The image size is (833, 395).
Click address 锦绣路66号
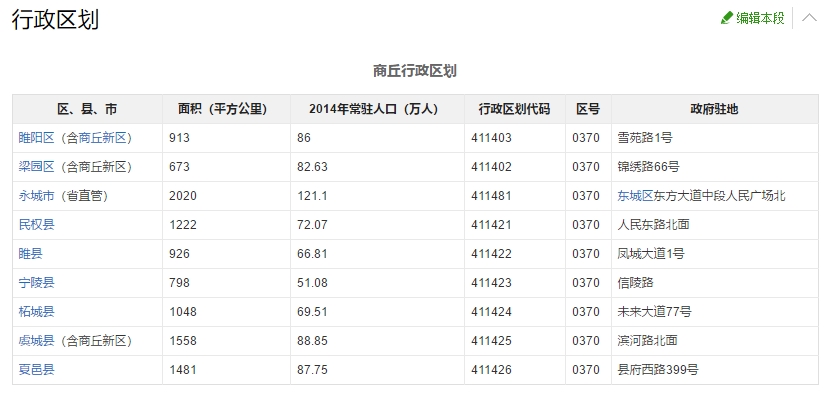click(648, 167)
